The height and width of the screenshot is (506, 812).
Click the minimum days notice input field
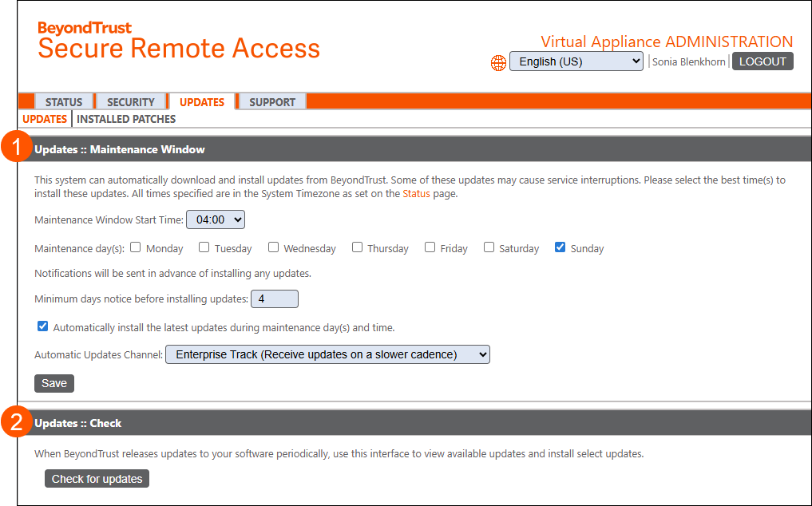(274, 298)
